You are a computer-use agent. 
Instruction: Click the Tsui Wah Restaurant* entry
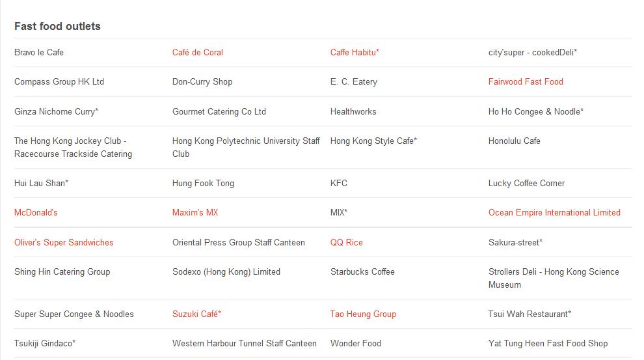(530, 314)
